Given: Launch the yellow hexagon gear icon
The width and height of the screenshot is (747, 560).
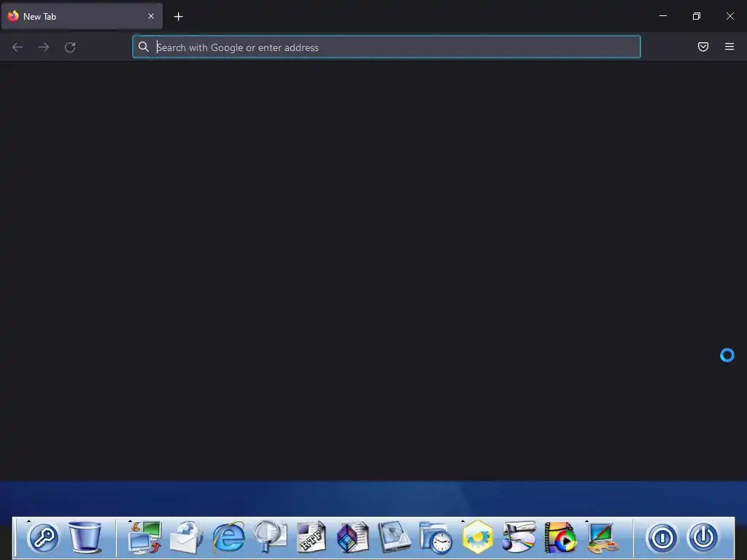Looking at the screenshot, I should pos(477,537).
